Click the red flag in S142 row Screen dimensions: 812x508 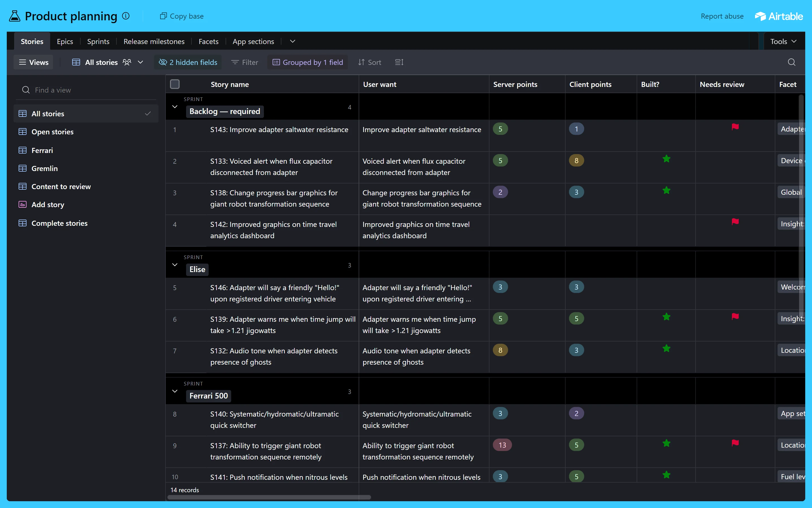735,222
